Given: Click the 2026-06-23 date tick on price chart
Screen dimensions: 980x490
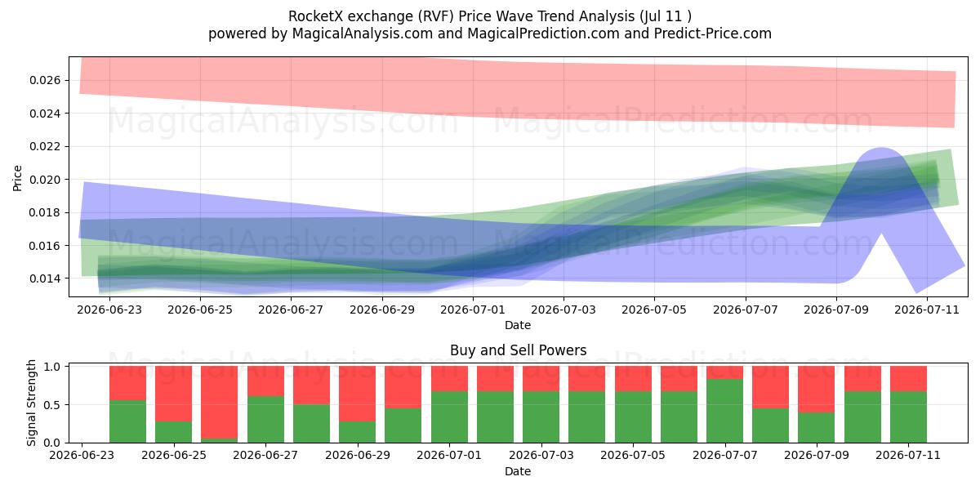Looking at the screenshot, I should coord(109,310).
